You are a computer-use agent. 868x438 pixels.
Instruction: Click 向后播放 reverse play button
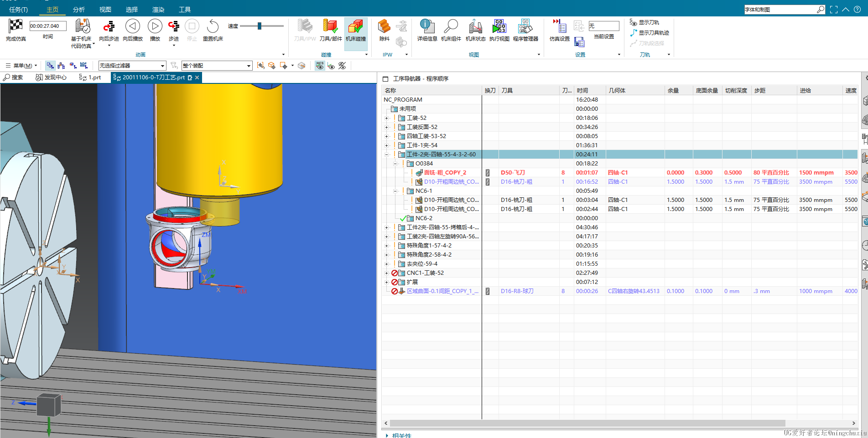(133, 26)
